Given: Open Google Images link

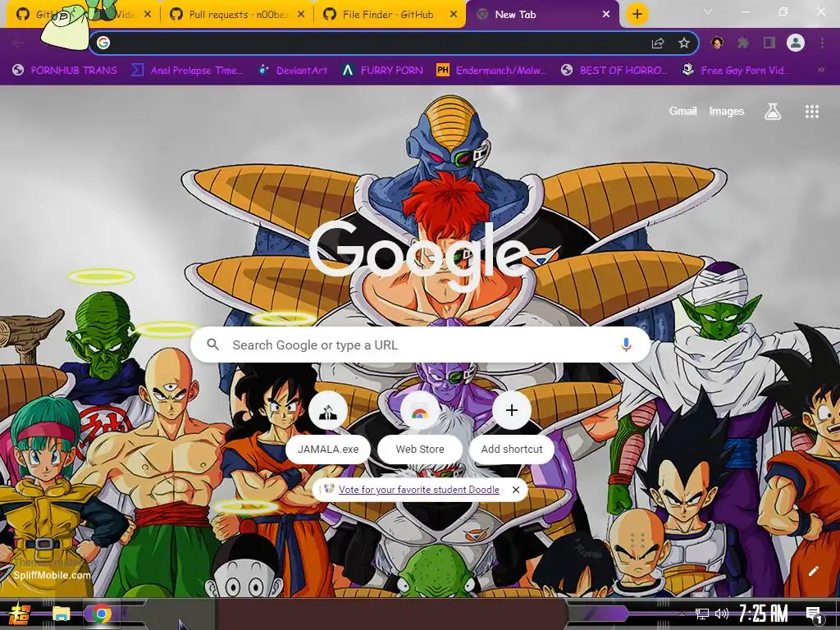Looking at the screenshot, I should coord(727,111).
